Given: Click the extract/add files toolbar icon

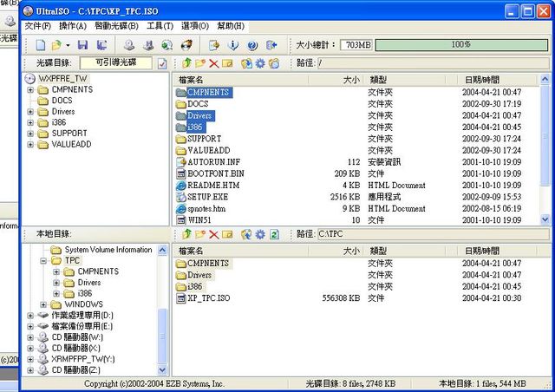Looking at the screenshot, I should 214,45.
